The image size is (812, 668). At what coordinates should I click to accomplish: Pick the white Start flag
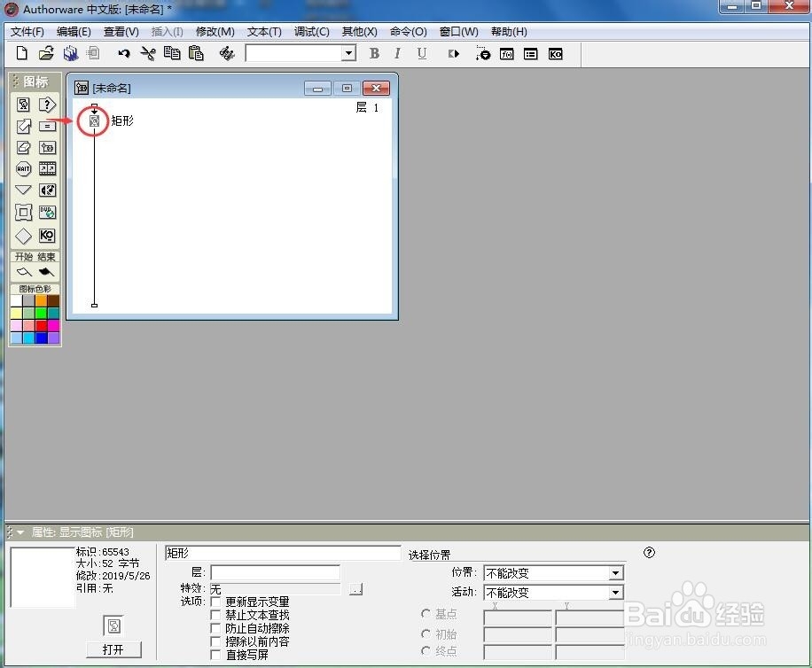pos(24,272)
